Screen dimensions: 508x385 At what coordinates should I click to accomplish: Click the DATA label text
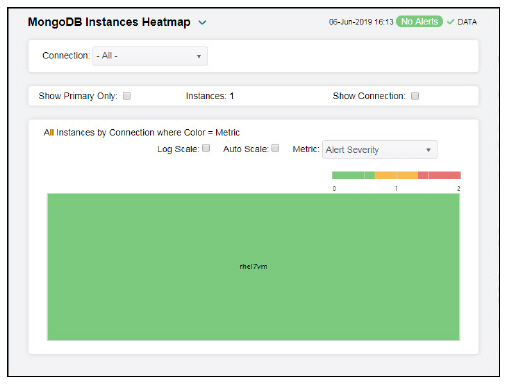point(467,22)
